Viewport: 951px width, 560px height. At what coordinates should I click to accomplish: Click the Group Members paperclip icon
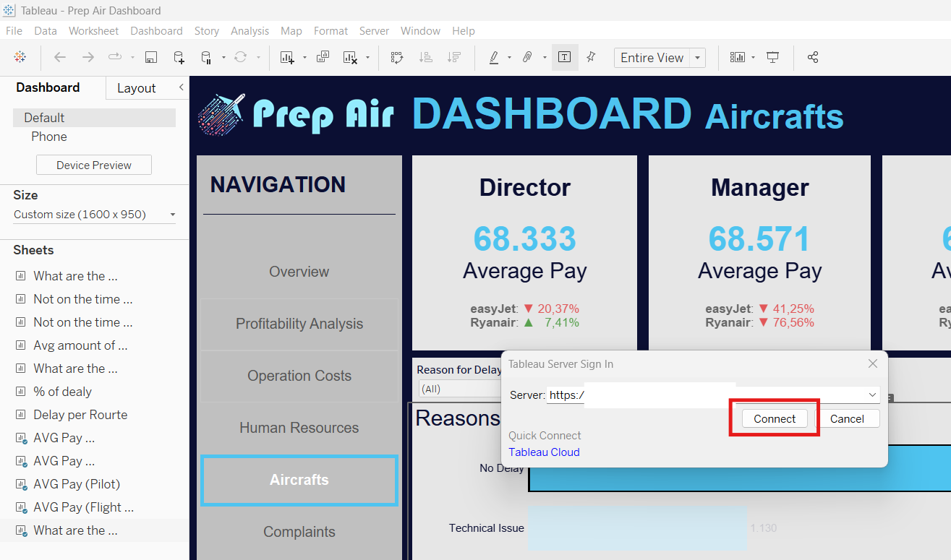pyautogui.click(x=527, y=57)
